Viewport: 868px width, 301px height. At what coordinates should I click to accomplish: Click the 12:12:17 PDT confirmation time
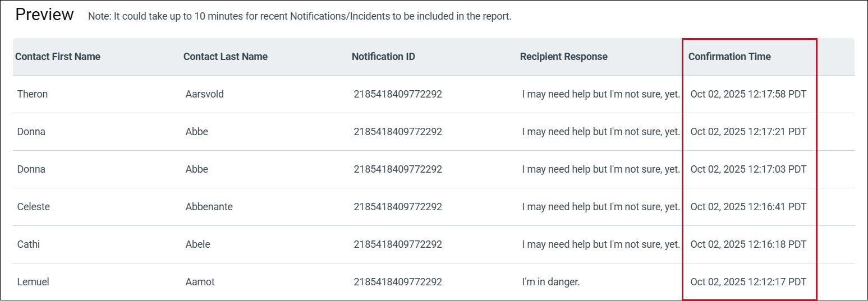748,282
